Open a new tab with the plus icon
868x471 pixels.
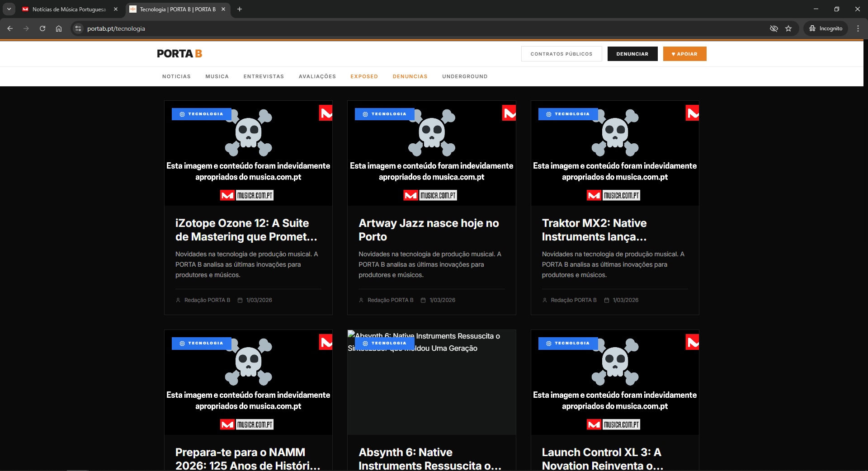(240, 9)
